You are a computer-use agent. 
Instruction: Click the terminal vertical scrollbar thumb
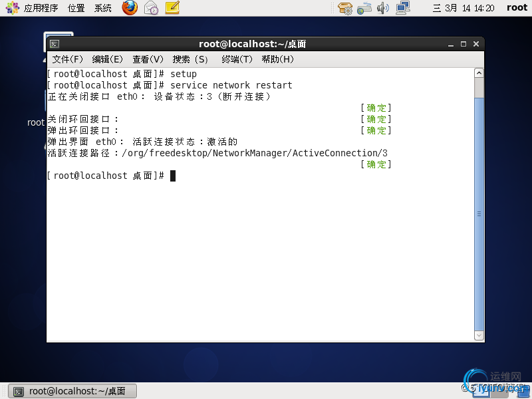pyautogui.click(x=479, y=213)
